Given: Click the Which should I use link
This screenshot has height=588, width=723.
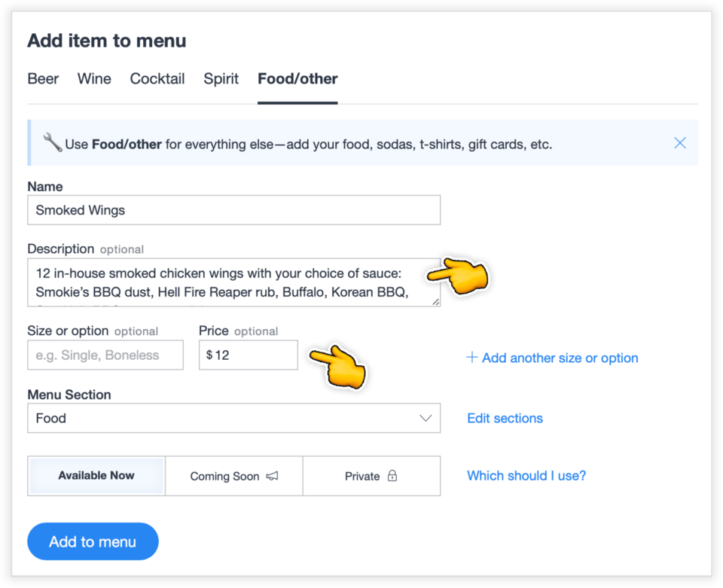Looking at the screenshot, I should point(526,476).
